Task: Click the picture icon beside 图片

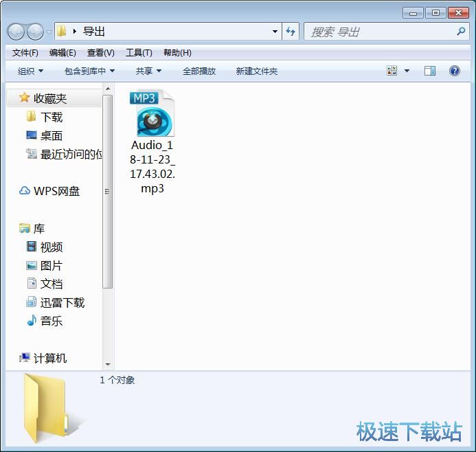Action: [32, 266]
